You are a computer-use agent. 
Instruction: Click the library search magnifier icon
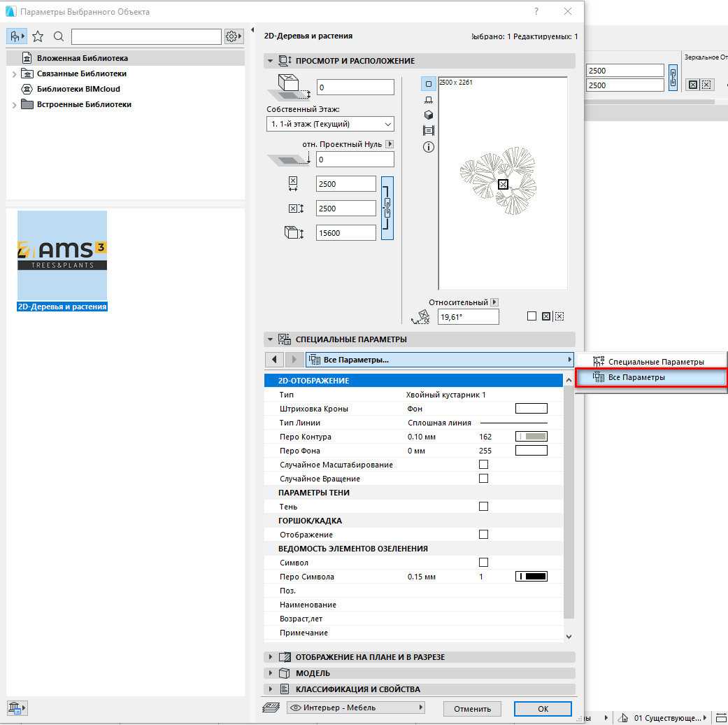59,36
